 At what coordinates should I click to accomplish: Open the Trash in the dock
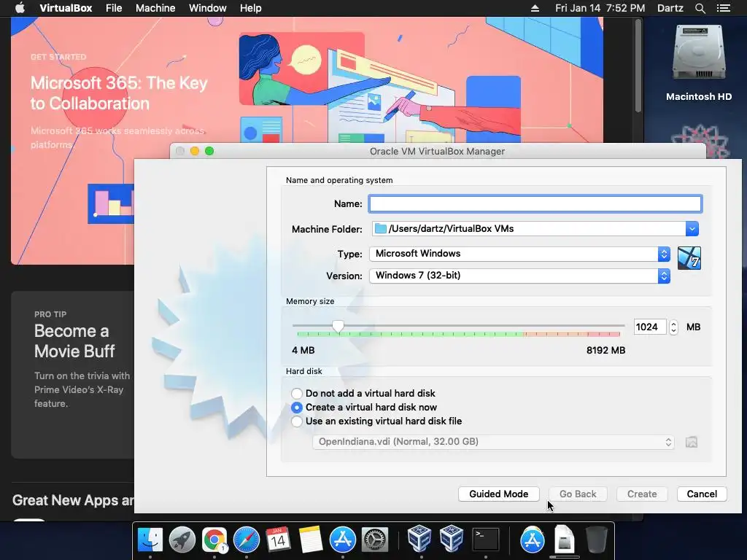coord(596,540)
